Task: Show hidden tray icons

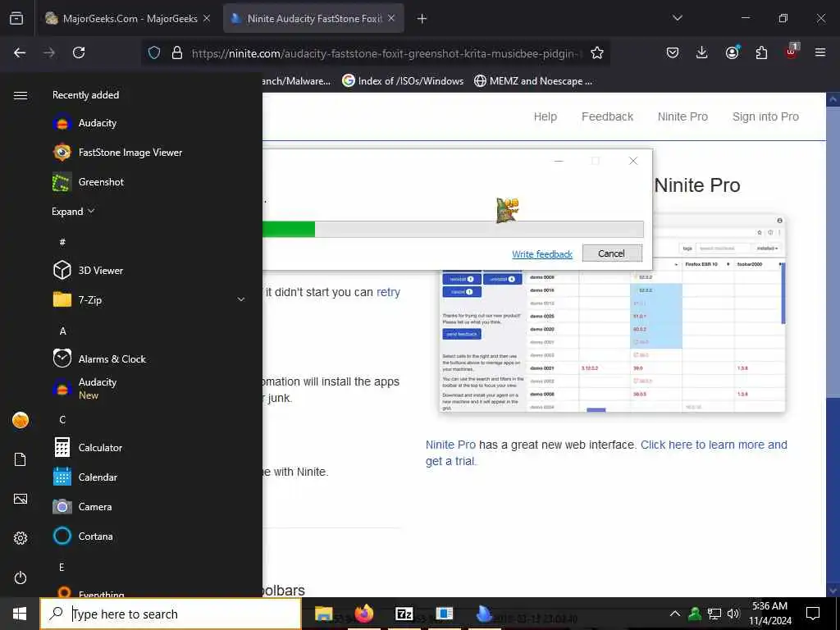Action: click(675, 614)
